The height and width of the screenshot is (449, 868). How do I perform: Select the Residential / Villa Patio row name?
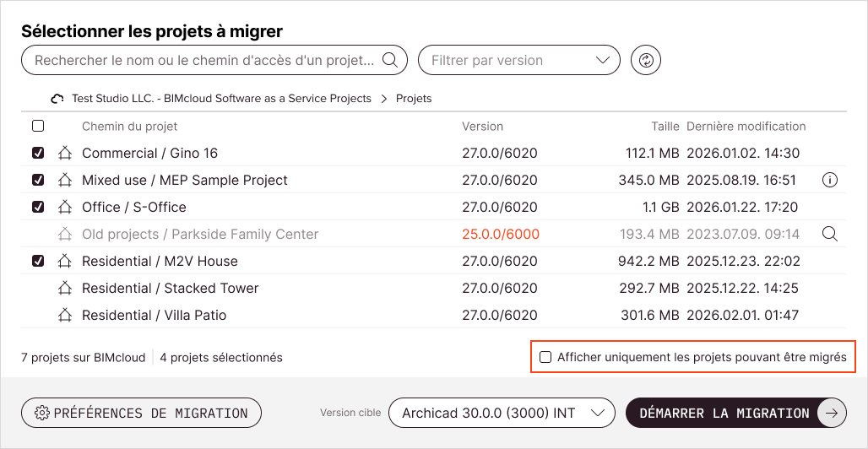point(154,315)
